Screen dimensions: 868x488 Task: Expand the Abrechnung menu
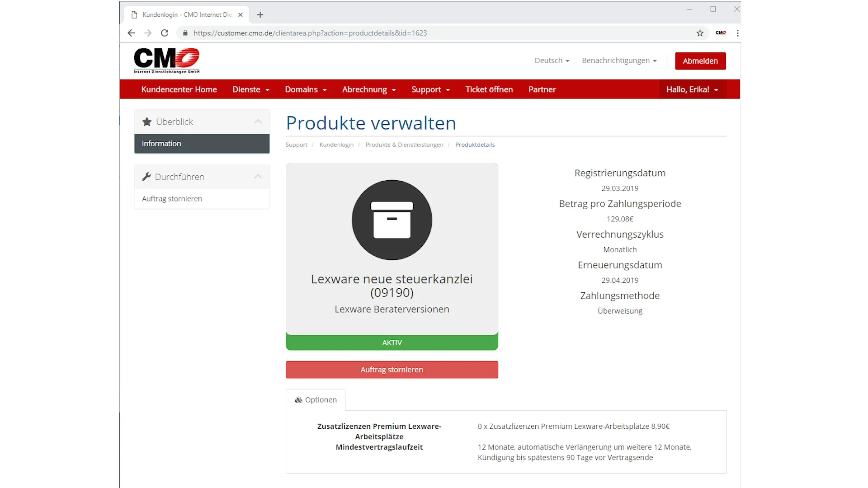click(x=369, y=89)
